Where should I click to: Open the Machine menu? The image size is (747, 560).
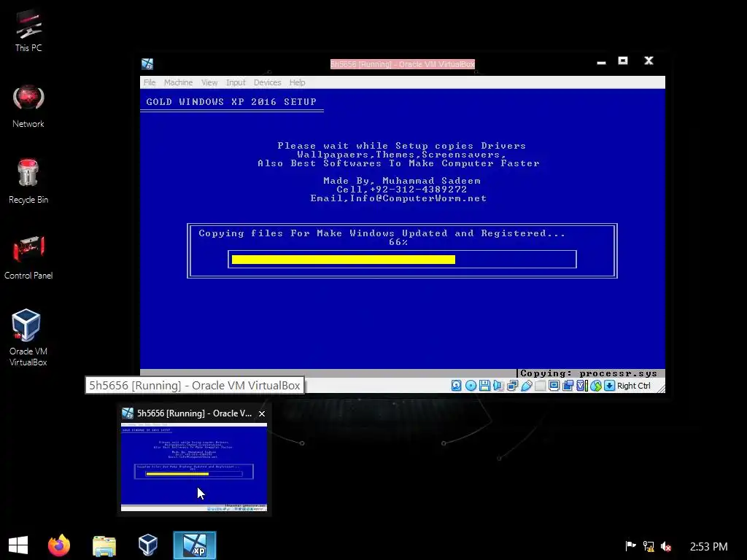(x=178, y=82)
